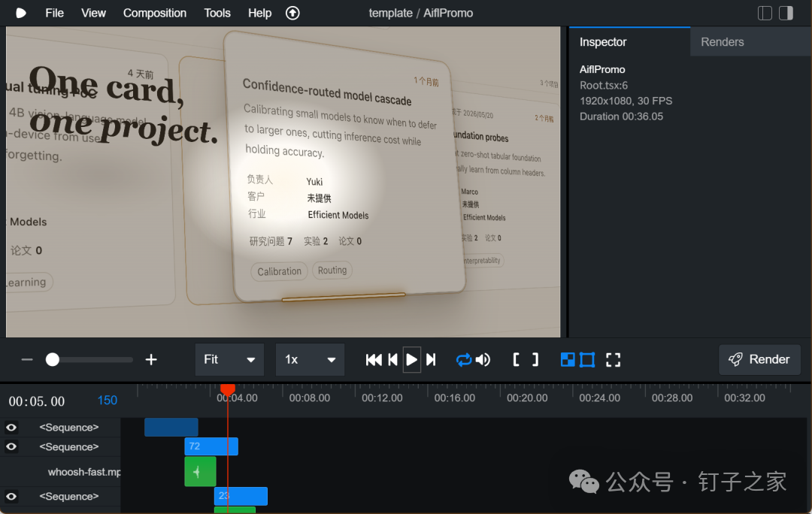812x514 pixels.
Task: Click the template / AiflPromo title
Action: (x=420, y=13)
